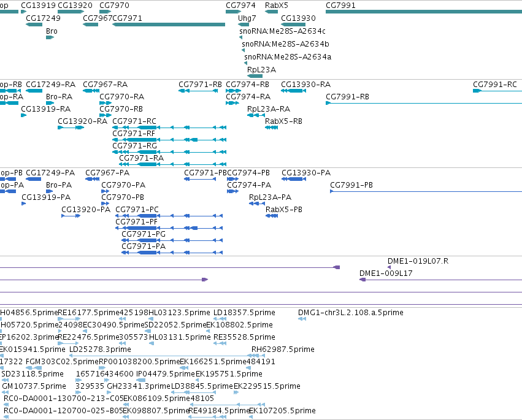Click the CG7991-RC transcript
The image size is (522, 420).
497,91
